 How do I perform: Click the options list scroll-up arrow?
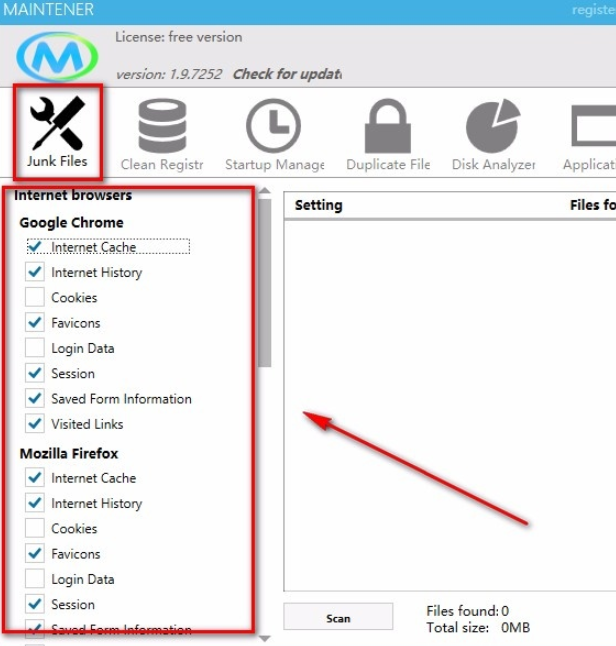pos(265,191)
